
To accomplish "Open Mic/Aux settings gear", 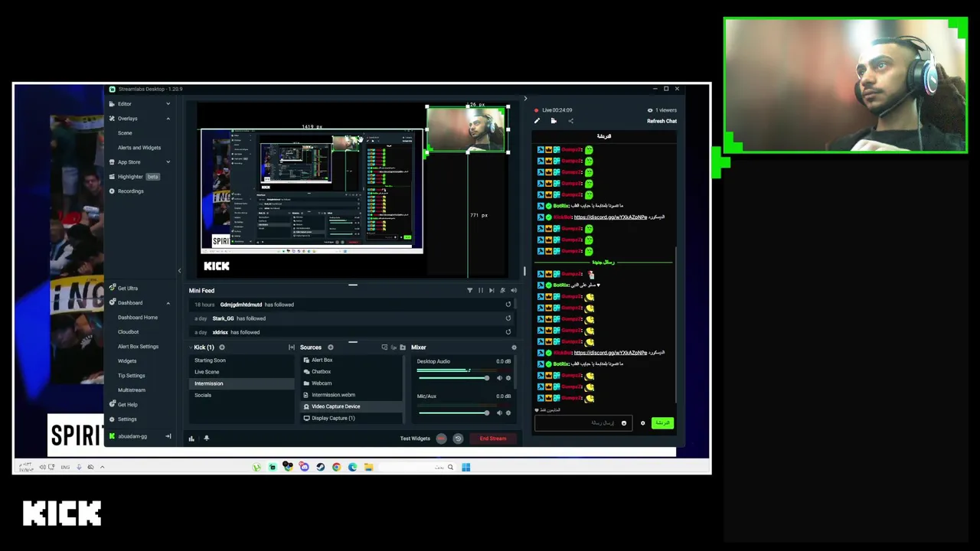I will point(508,412).
